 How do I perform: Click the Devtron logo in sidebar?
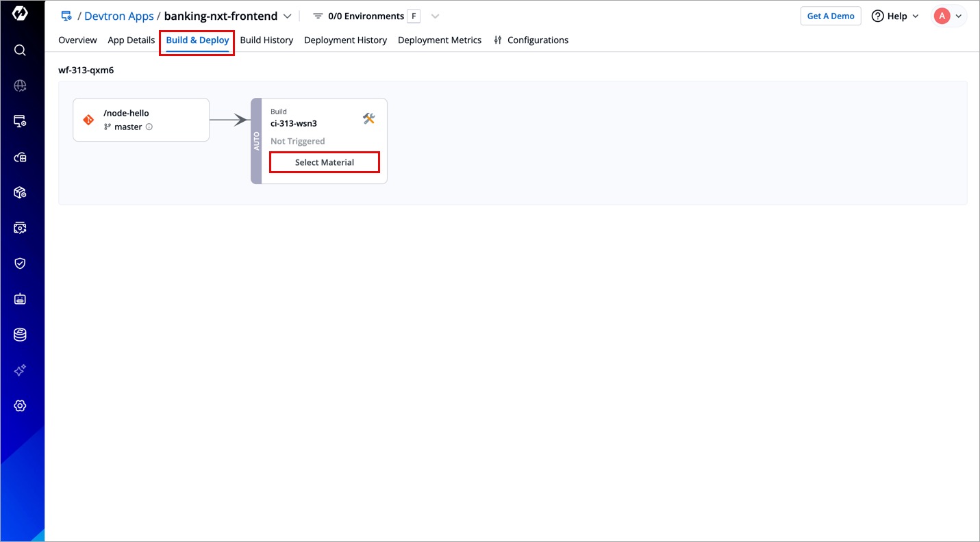tap(20, 14)
